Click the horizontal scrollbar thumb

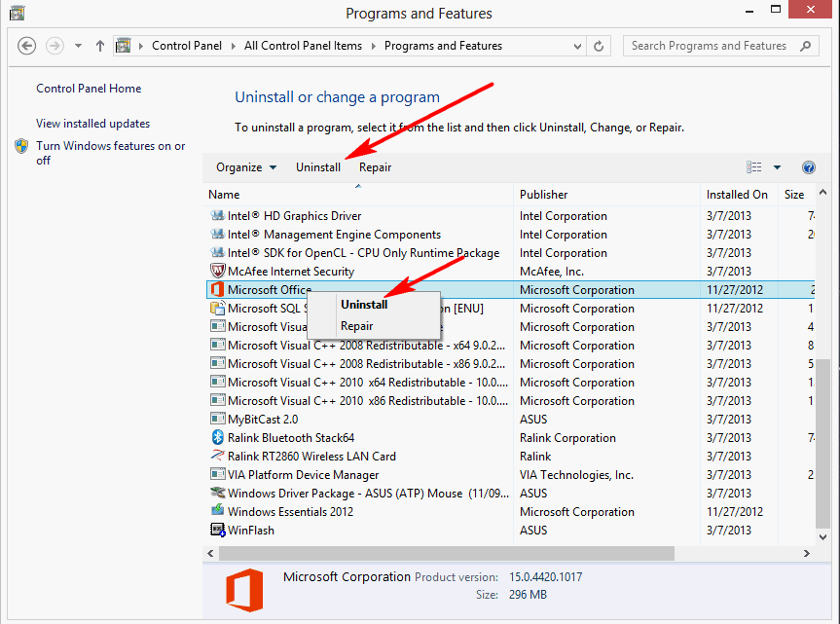(447, 553)
